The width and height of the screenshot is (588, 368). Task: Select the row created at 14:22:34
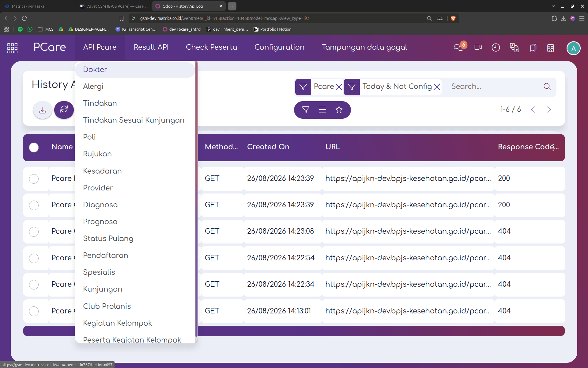point(34,285)
